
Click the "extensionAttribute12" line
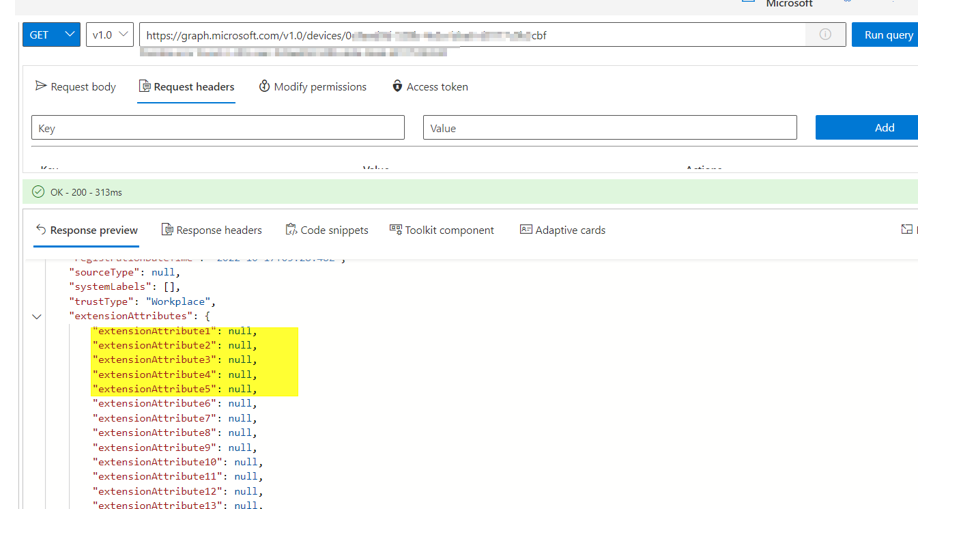177,492
